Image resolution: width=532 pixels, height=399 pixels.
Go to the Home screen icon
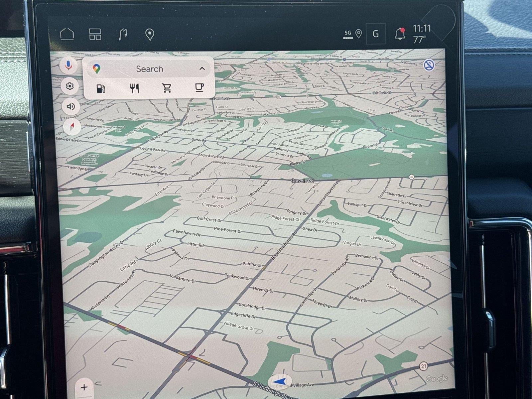coord(67,34)
